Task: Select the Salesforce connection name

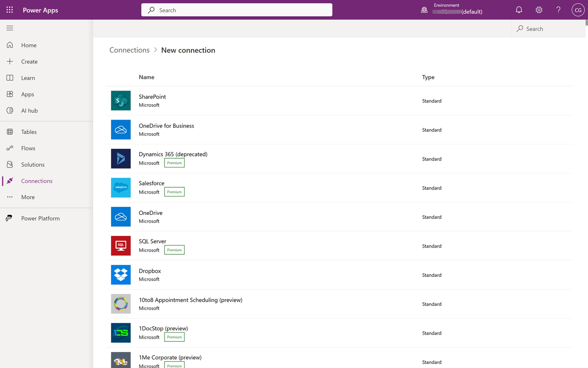Action: [x=152, y=183]
